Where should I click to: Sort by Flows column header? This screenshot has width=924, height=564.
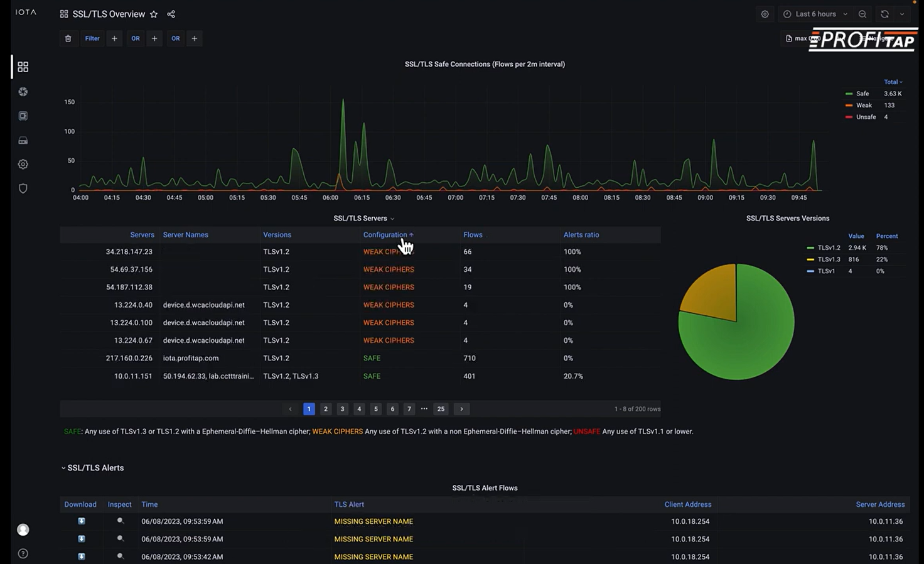click(x=473, y=235)
